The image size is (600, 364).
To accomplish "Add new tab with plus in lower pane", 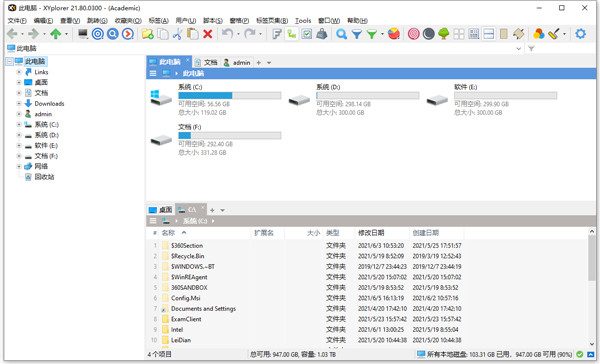I will tap(212, 210).
